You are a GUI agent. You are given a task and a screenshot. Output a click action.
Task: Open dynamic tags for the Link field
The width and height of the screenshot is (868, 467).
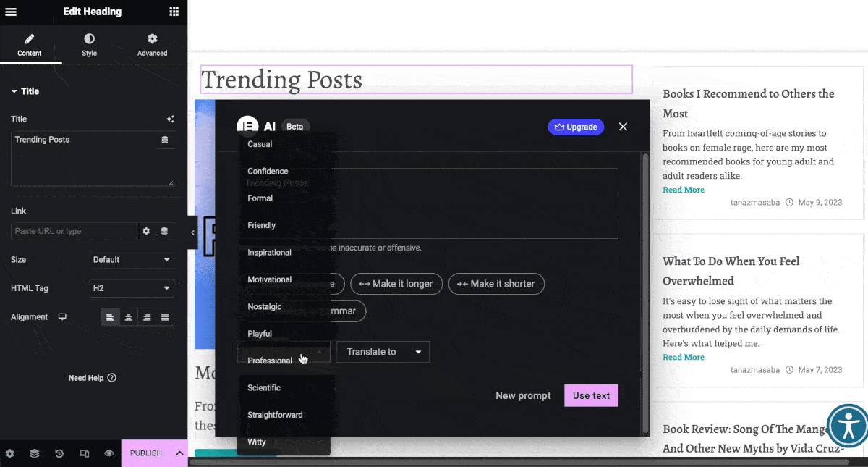[x=165, y=231]
